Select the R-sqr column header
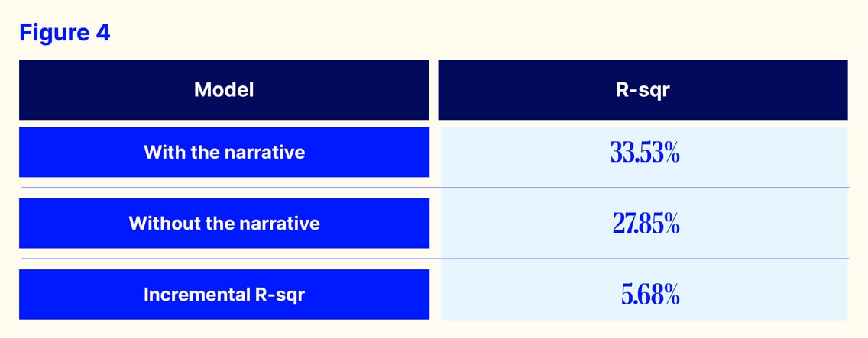 [x=643, y=90]
